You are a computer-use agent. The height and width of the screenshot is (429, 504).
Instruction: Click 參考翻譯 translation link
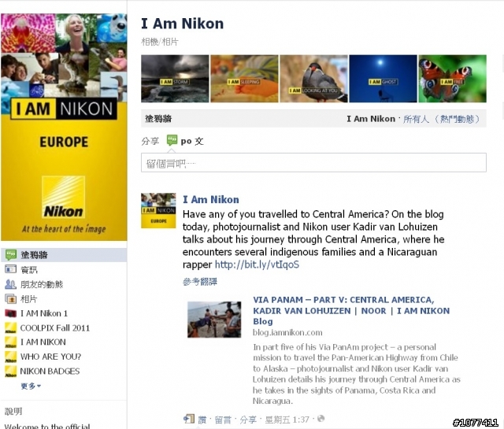pyautogui.click(x=200, y=282)
